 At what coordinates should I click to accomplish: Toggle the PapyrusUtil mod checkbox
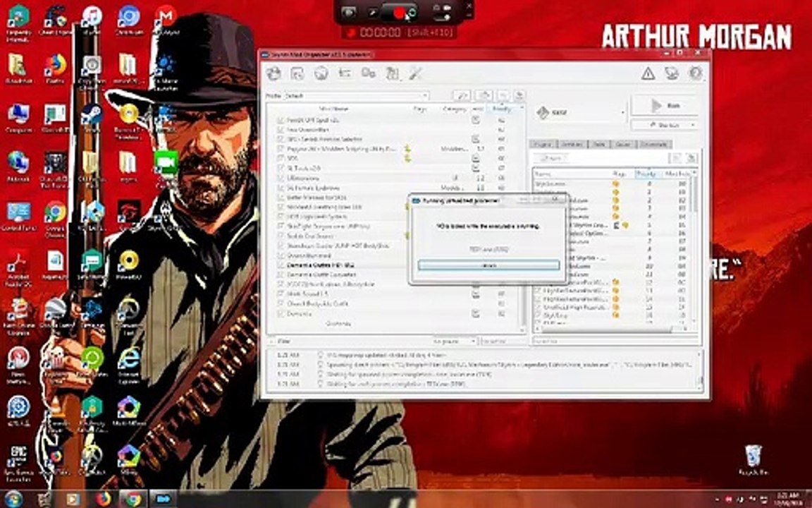click(280, 149)
